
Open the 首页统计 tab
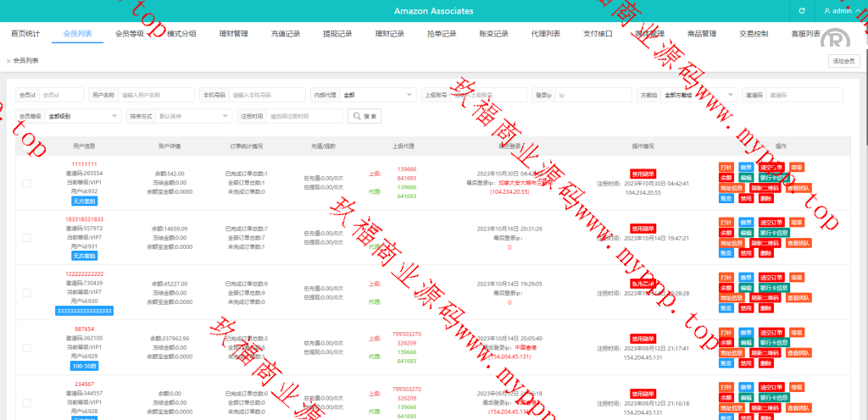tap(25, 34)
